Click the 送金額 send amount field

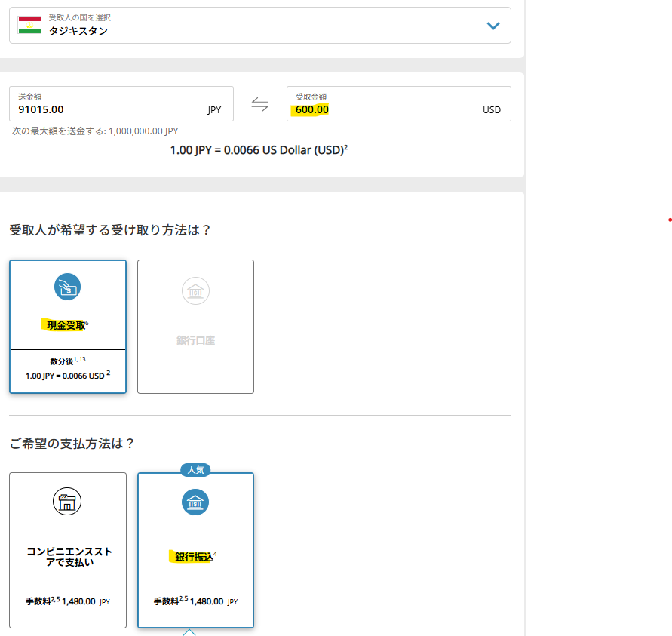click(x=106, y=109)
